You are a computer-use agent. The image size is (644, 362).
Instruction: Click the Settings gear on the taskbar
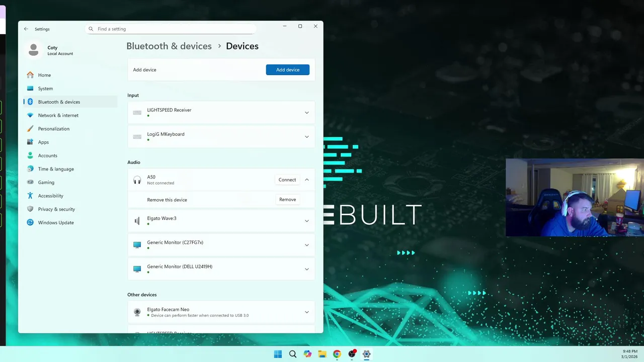367,354
